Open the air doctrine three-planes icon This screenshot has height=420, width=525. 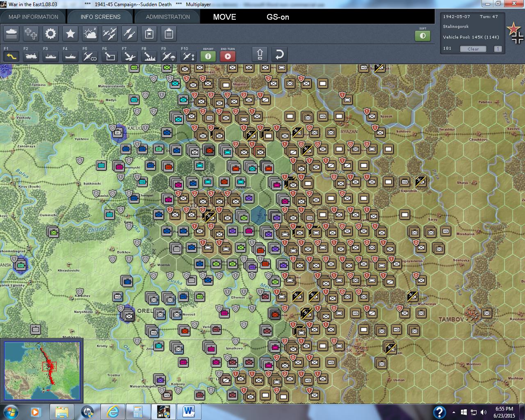110,34
